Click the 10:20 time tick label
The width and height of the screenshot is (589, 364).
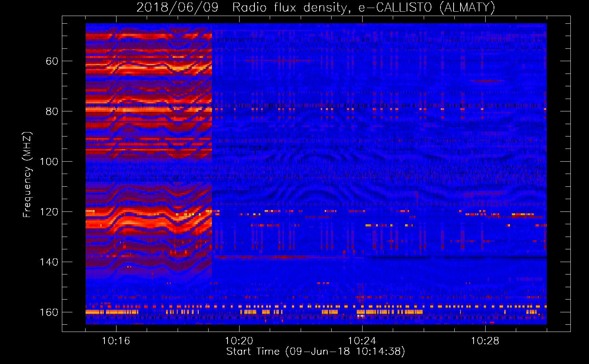pyautogui.click(x=239, y=341)
